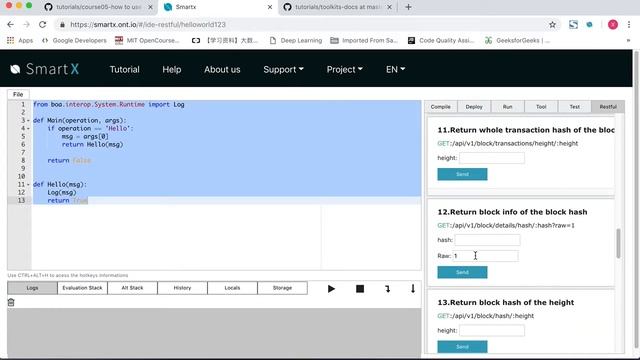Click the blue extension icon in toolbar
640x360 pixels.
point(573,24)
